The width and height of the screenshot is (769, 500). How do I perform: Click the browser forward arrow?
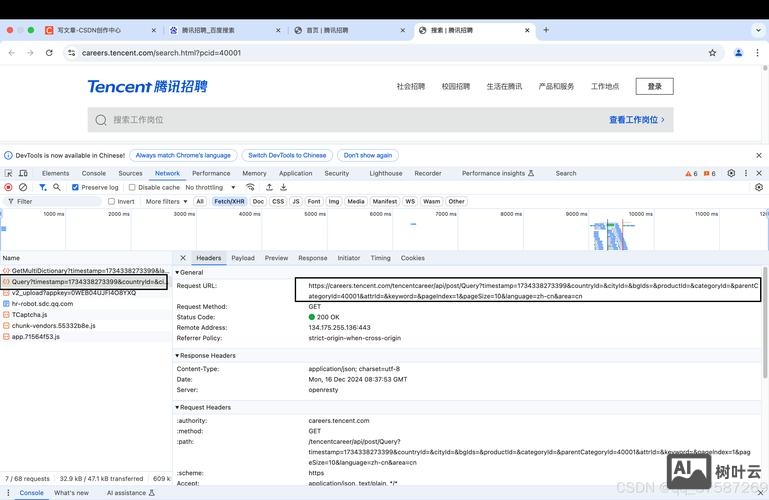(30, 53)
